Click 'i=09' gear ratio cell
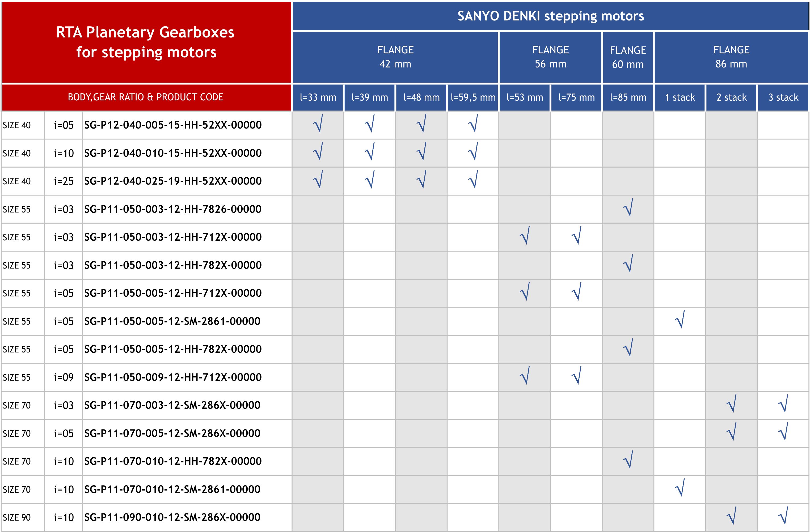 click(x=64, y=377)
